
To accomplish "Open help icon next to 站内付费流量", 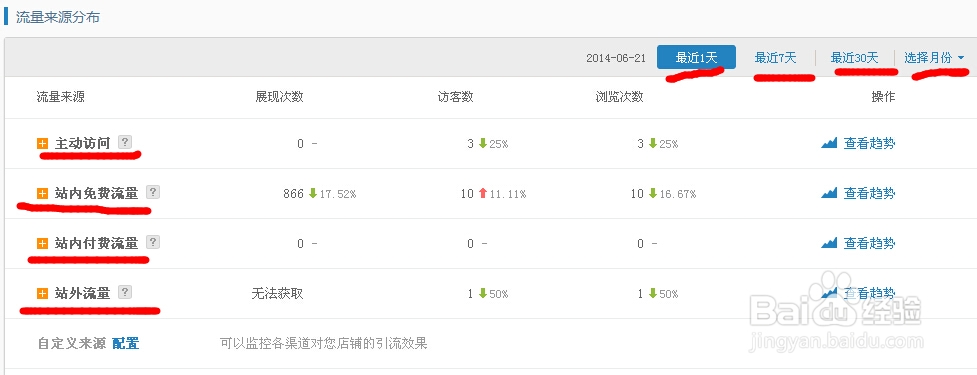I will point(153,242).
